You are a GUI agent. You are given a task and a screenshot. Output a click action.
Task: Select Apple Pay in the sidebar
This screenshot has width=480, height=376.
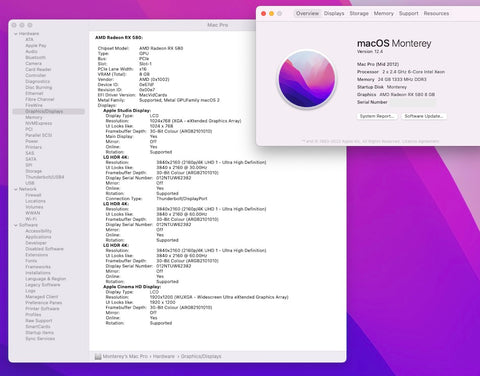(x=36, y=45)
